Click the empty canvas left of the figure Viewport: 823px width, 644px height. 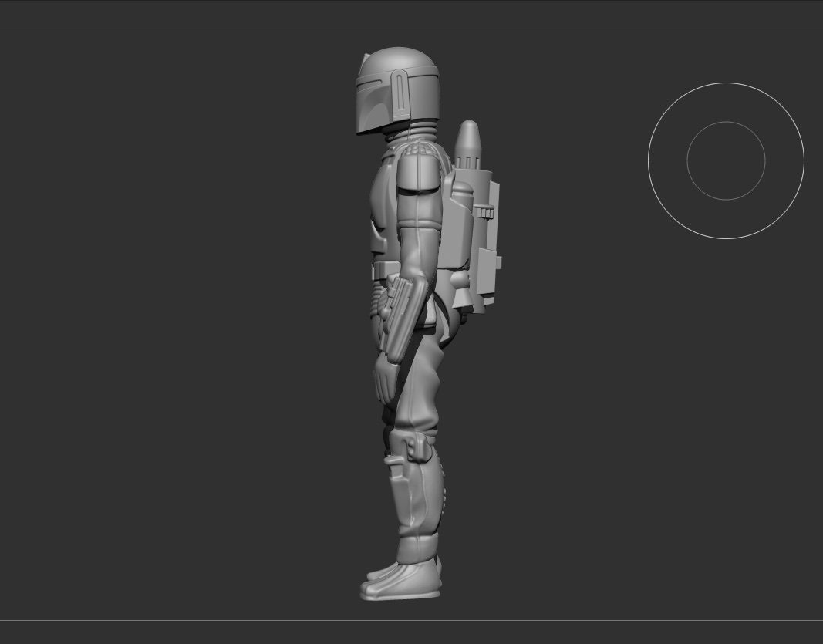click(193, 309)
